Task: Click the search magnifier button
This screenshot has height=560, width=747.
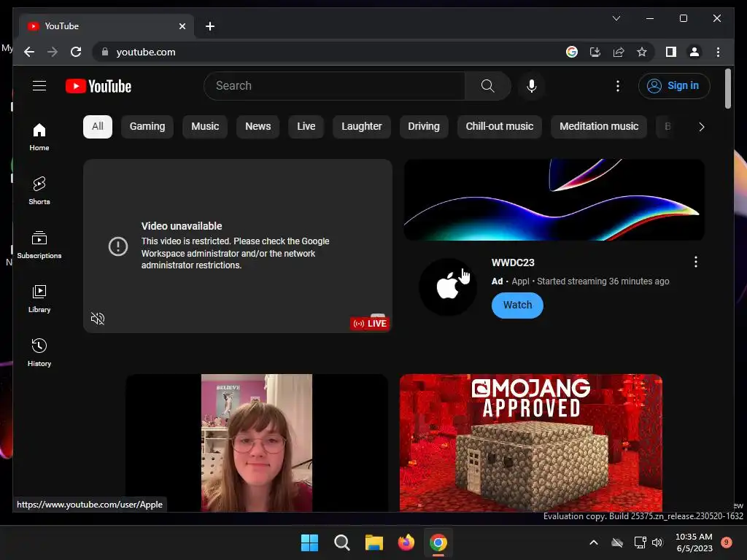Action: pos(487,86)
